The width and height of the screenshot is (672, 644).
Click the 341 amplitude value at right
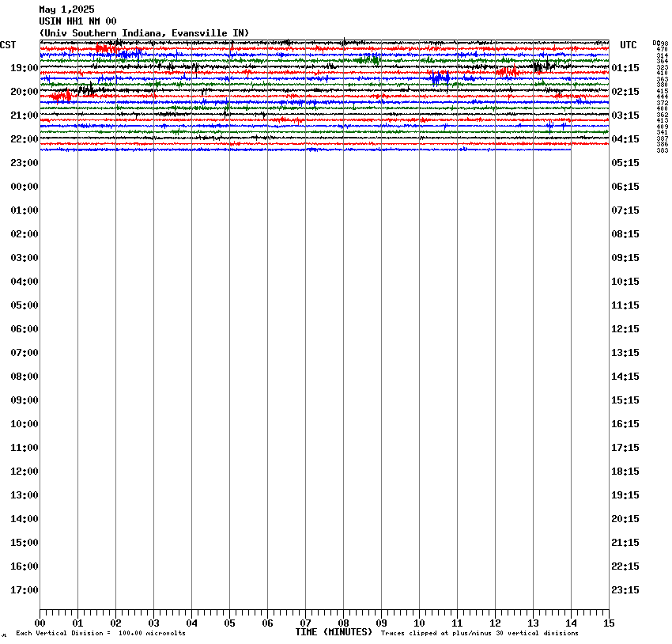(663, 132)
